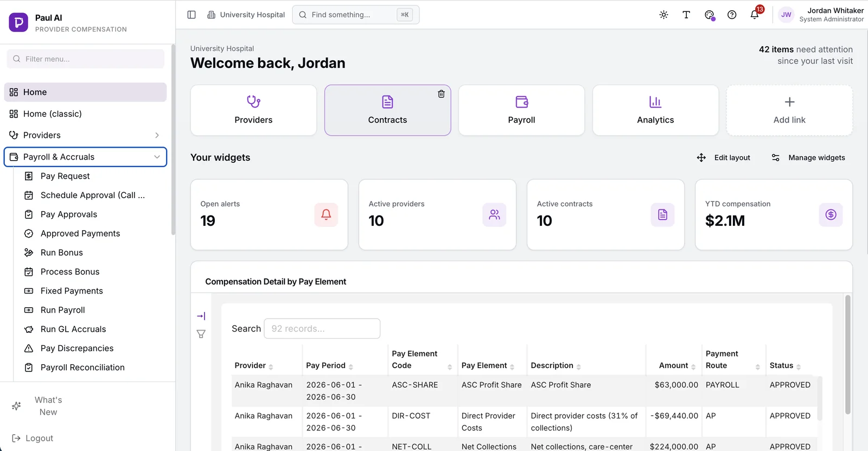The width and height of the screenshot is (868, 451).
Task: Click the 92 records search field
Action: pos(322,328)
